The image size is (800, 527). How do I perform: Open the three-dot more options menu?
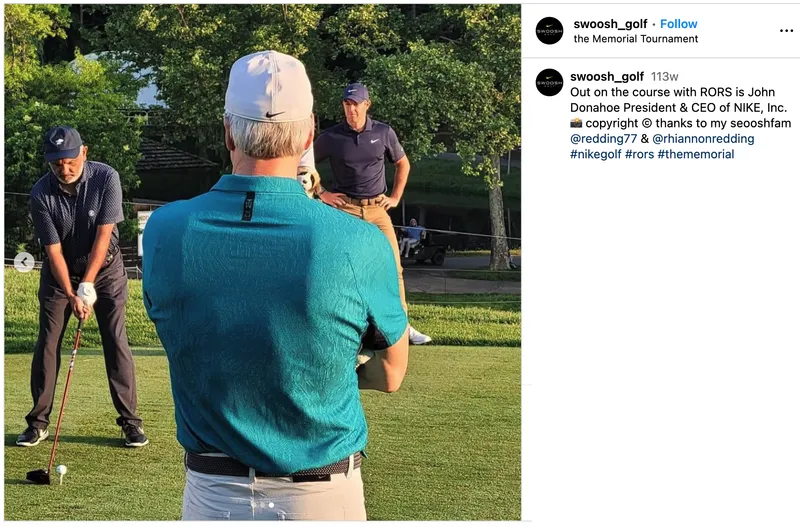786,31
